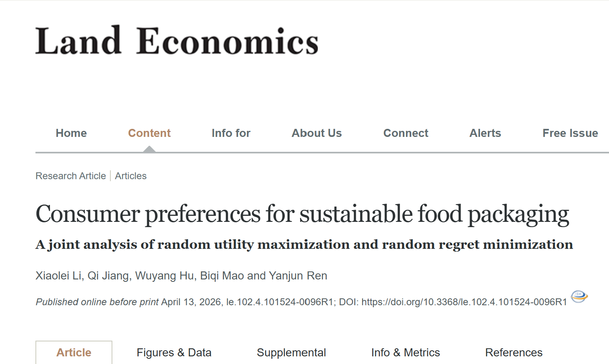Open the Supplemental tab
The image size is (609, 364).
[x=291, y=353]
